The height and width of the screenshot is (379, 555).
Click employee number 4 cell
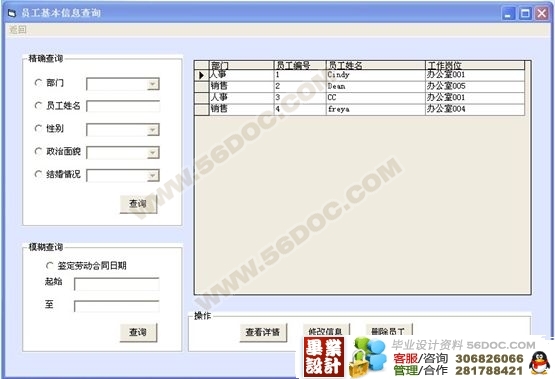[300, 109]
